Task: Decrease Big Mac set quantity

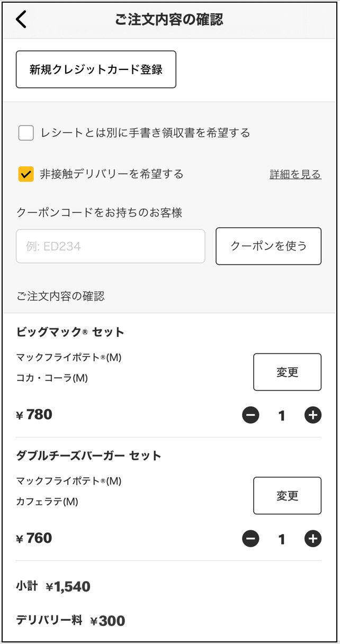Action: 250,416
